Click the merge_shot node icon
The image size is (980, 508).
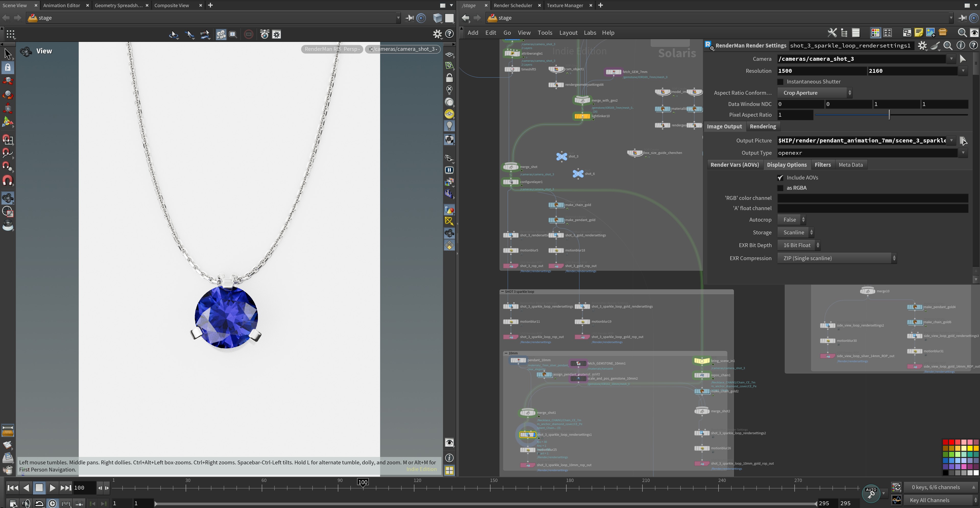click(511, 167)
